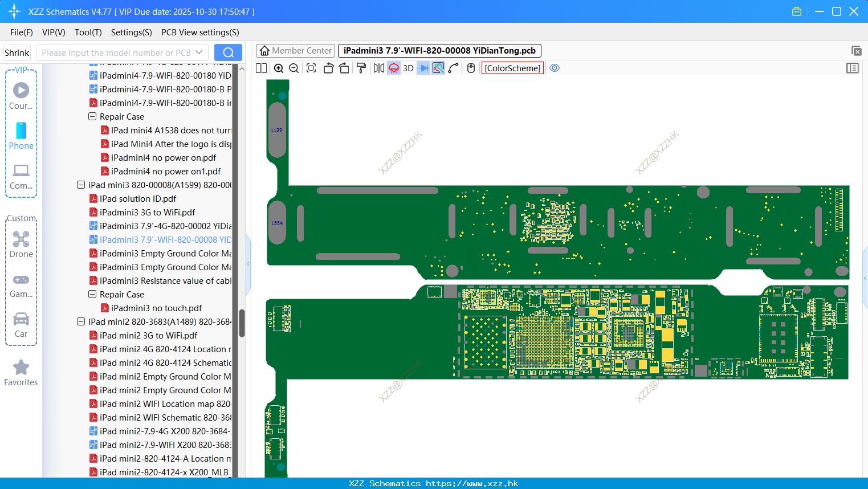Collapse the Repair Case group containing iPadmini4 no power on.pdf
Screen dimensions: 868x489
[x=92, y=116]
